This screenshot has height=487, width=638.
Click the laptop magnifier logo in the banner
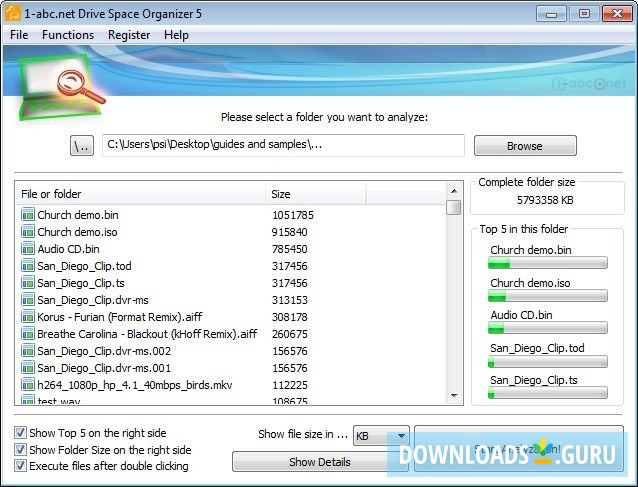[x=61, y=87]
